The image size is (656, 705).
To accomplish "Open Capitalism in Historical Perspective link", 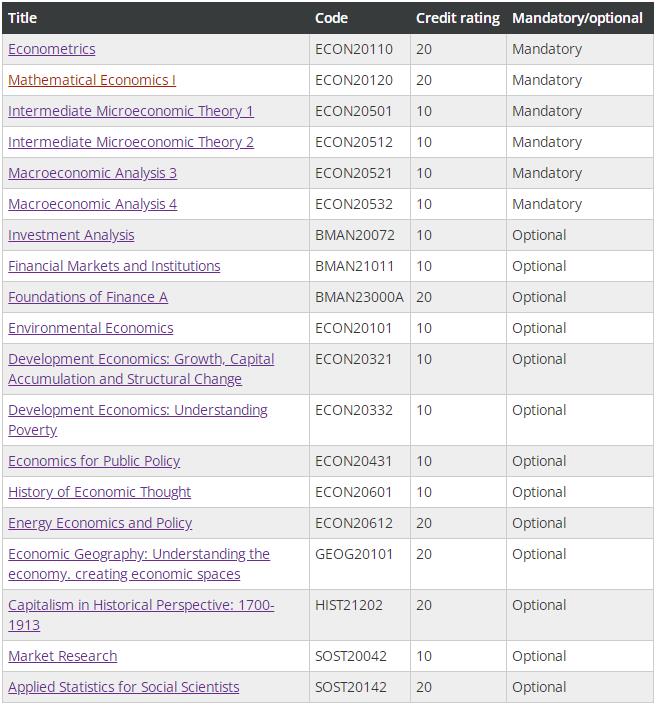I will [141, 615].
